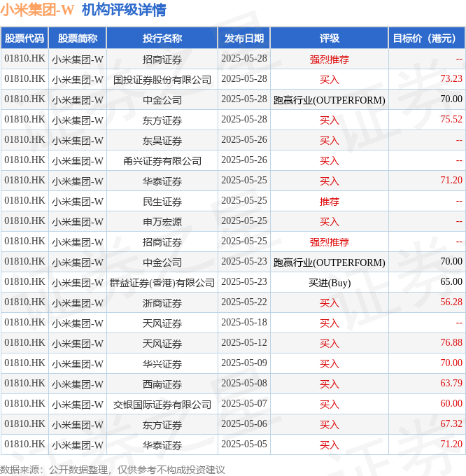
Task: Select the 群益证券(香港)有限公司 cell
Action: coord(162,283)
